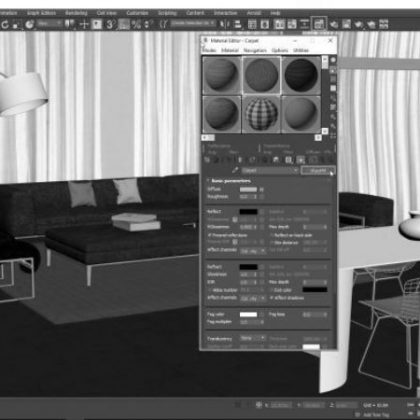Open the Material Editor toolbar icon
Image resolution: width=420 pixels, height=420 pixels.
[x=319, y=24]
